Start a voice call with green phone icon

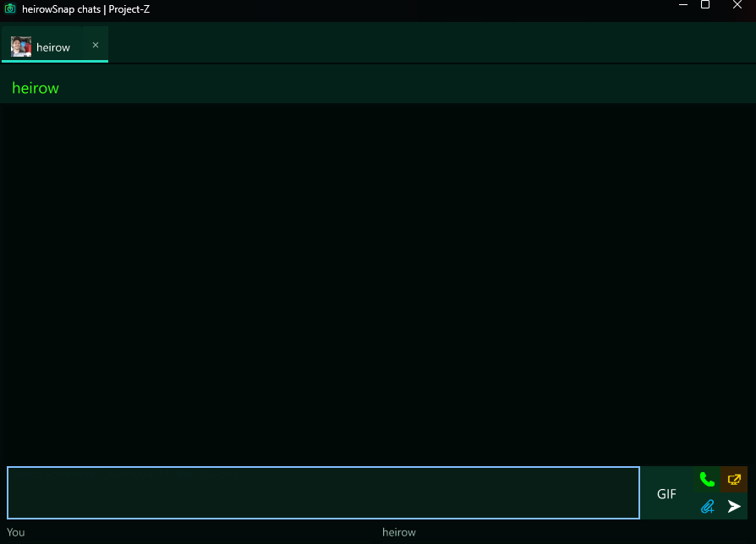(x=707, y=480)
